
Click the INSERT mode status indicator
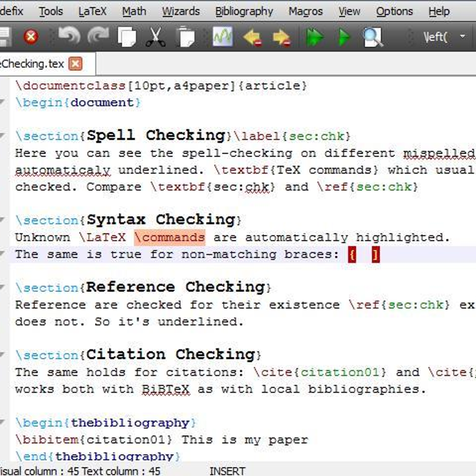coord(227,471)
